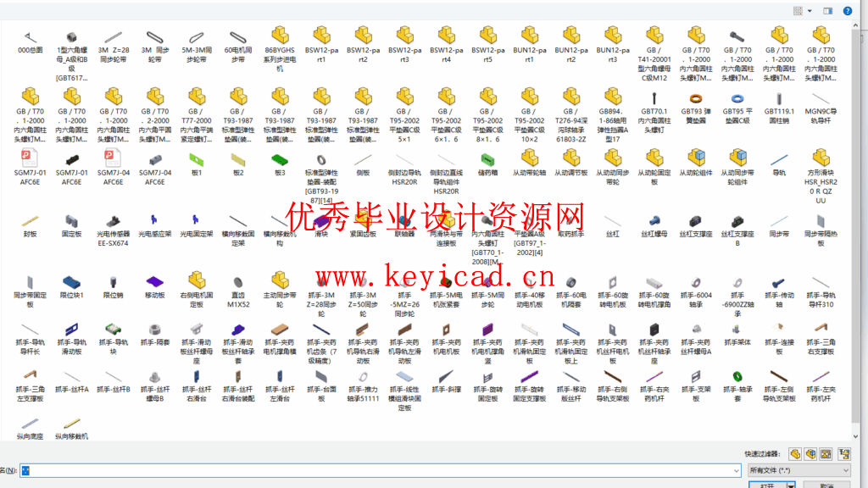Select the top-level assemblies quick filter icon
This screenshot has width=868, height=488.
pyautogui.click(x=845, y=455)
